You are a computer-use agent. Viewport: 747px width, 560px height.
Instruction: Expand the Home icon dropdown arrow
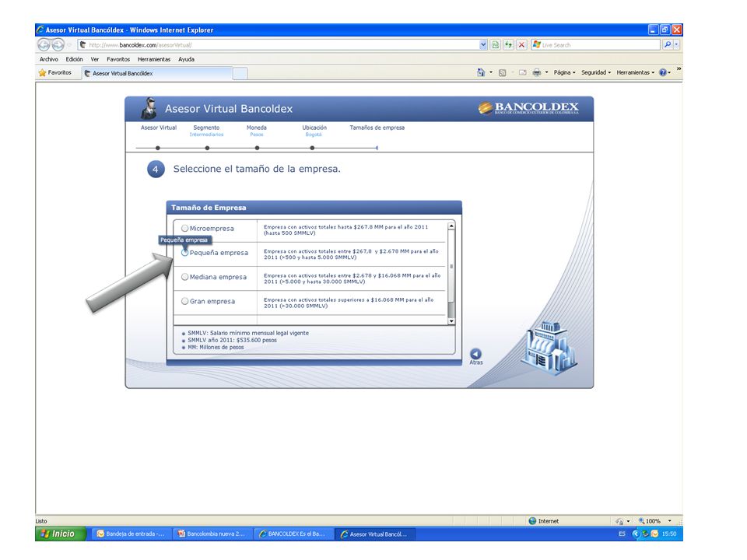pos(491,72)
